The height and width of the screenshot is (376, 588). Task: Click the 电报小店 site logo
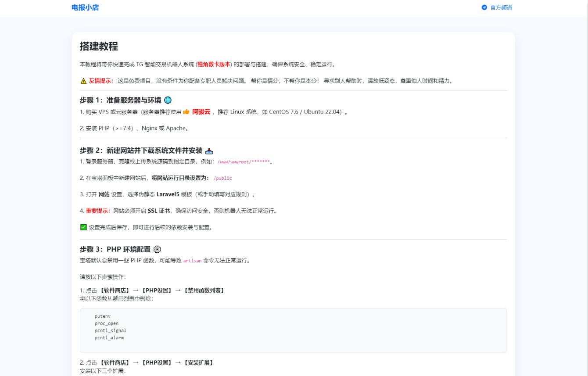point(85,7)
